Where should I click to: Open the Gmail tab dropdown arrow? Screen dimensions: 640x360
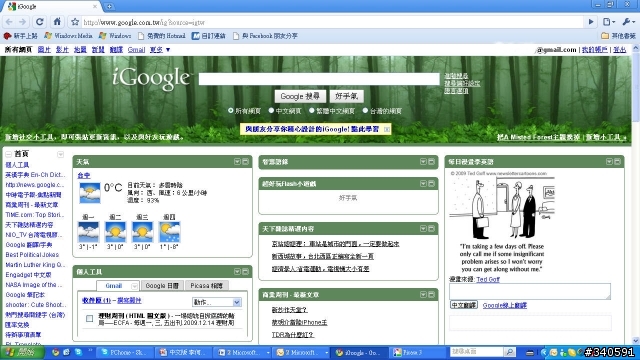coord(134,286)
